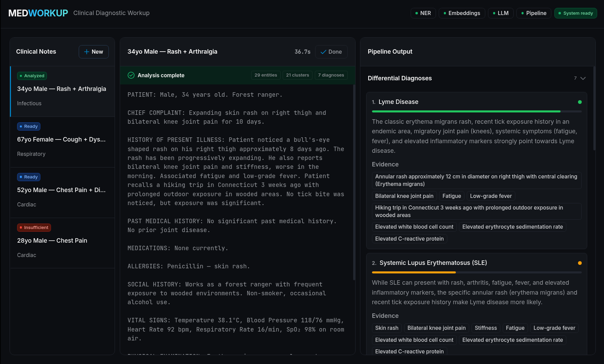Click the 36.7s elapsed time
604x364 pixels.
point(303,52)
